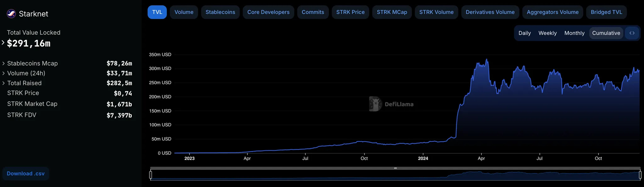Switch chart grouping to Daily
Image resolution: width=644 pixels, height=187 pixels.
(525, 33)
